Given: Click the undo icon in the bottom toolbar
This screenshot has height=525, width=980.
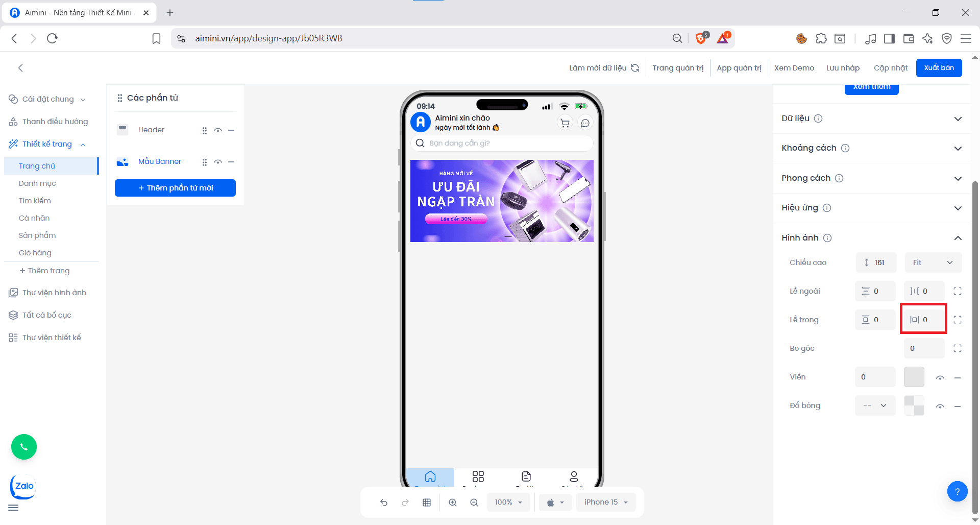Looking at the screenshot, I should 384,502.
